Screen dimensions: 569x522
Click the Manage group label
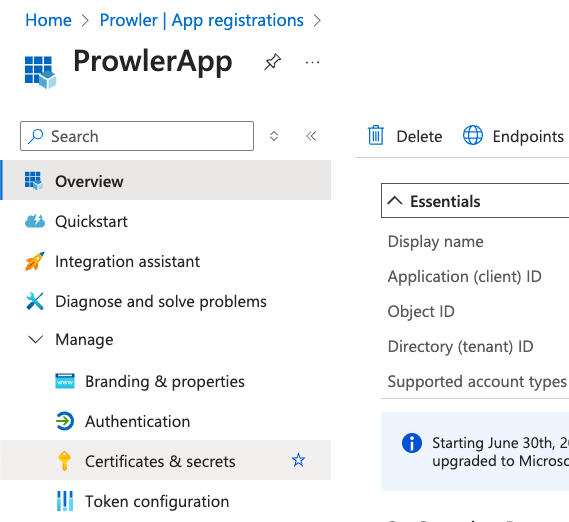pyautogui.click(x=84, y=340)
